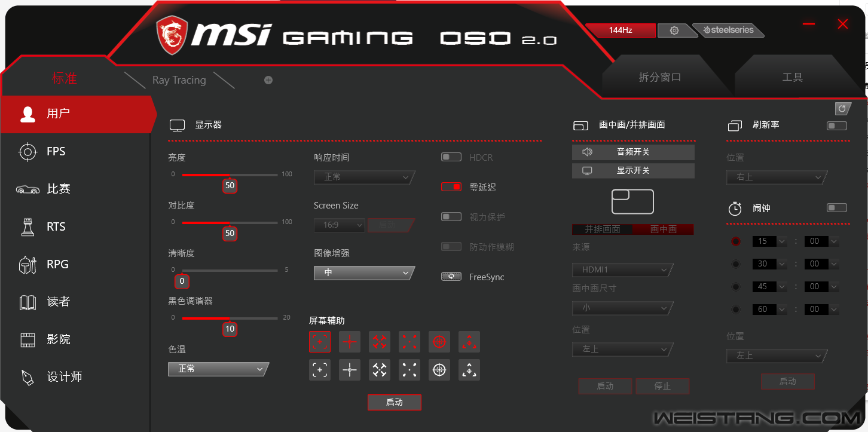This screenshot has height=432, width=868.
Task: Select the 45 minute alarm radio button
Action: coord(736,287)
